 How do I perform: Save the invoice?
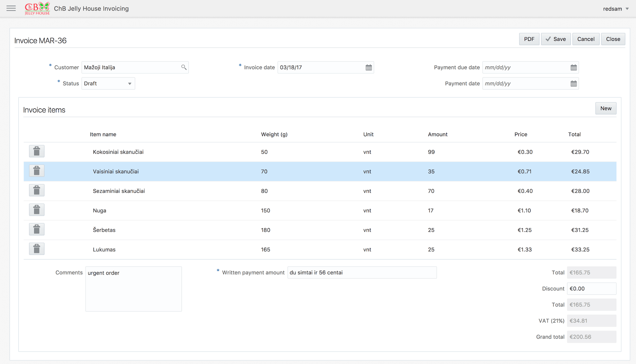click(x=556, y=39)
